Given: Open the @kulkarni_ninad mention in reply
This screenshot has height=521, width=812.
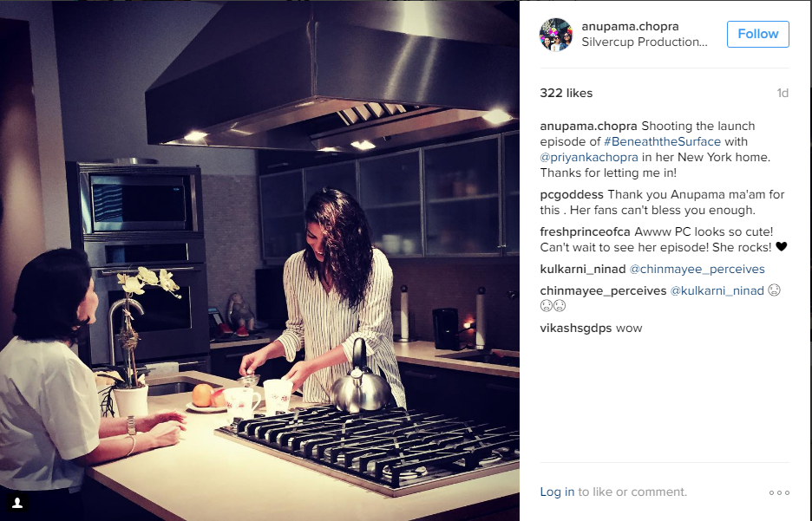Looking at the screenshot, I should click(x=717, y=290).
